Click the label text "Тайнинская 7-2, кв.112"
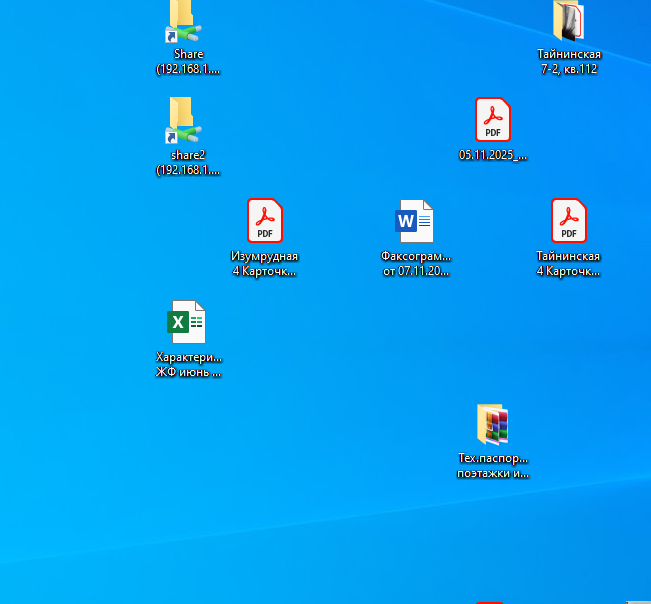 tap(569, 61)
